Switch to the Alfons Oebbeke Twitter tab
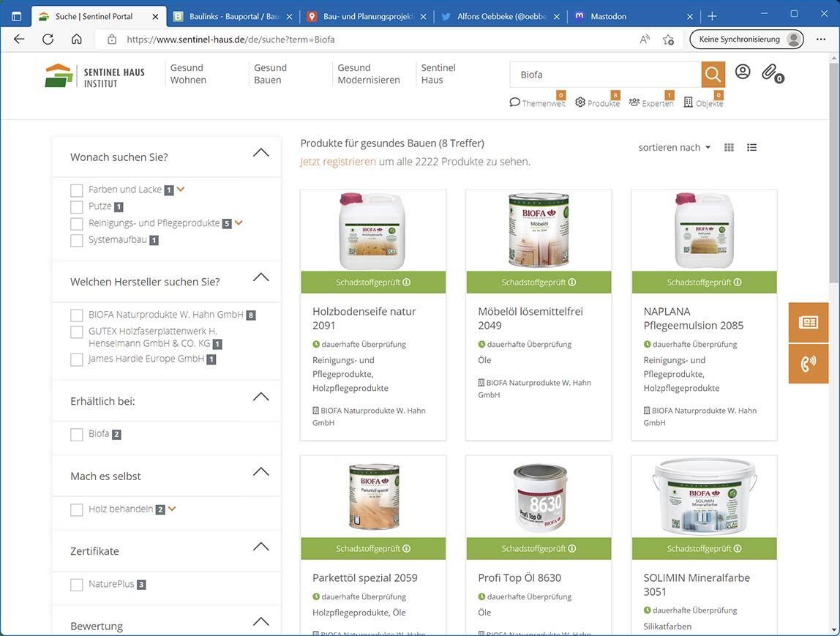840x636 pixels. click(500, 17)
